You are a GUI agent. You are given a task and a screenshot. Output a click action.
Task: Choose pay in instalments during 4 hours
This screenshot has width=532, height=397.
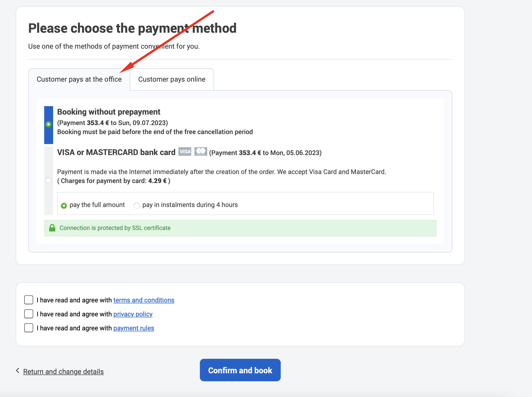pyautogui.click(x=136, y=205)
